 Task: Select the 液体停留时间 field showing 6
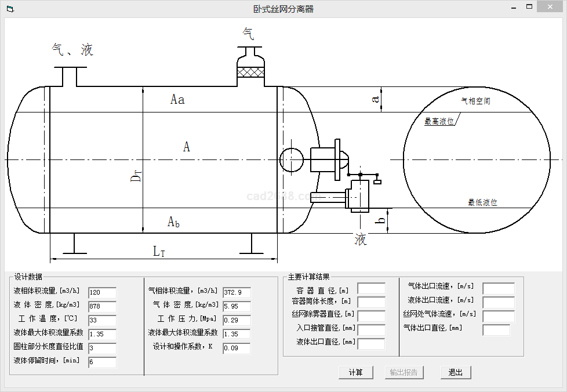pyautogui.click(x=102, y=362)
